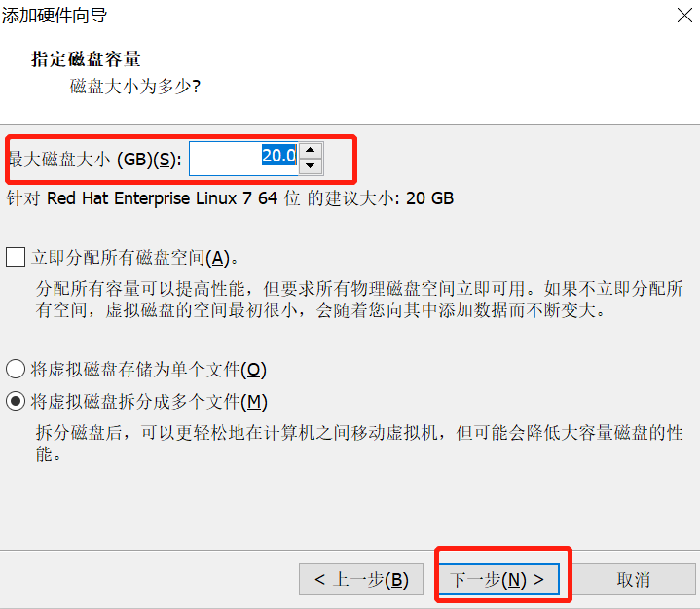Screen dimensions: 700x609
Task: Click the 指定磁盘容量 heading
Action: pyautogui.click(x=86, y=59)
